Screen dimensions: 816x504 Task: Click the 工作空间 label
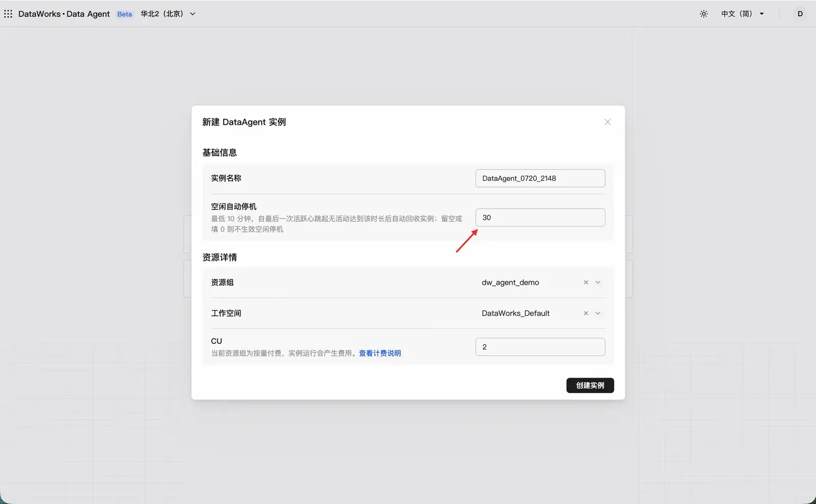[x=226, y=313]
